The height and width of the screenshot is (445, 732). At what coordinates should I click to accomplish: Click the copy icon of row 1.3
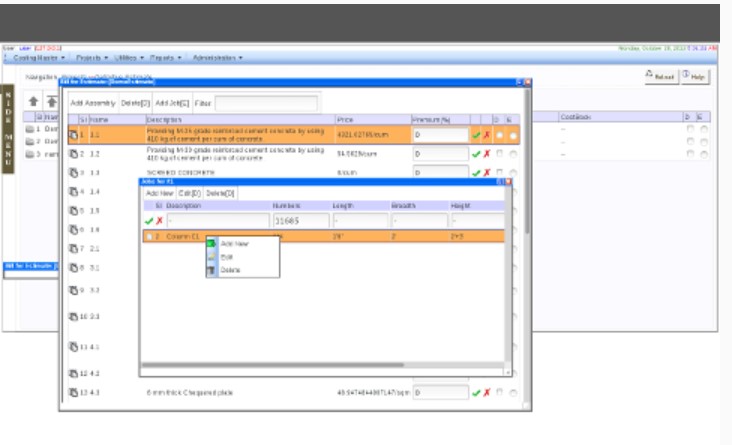[x=73, y=173]
